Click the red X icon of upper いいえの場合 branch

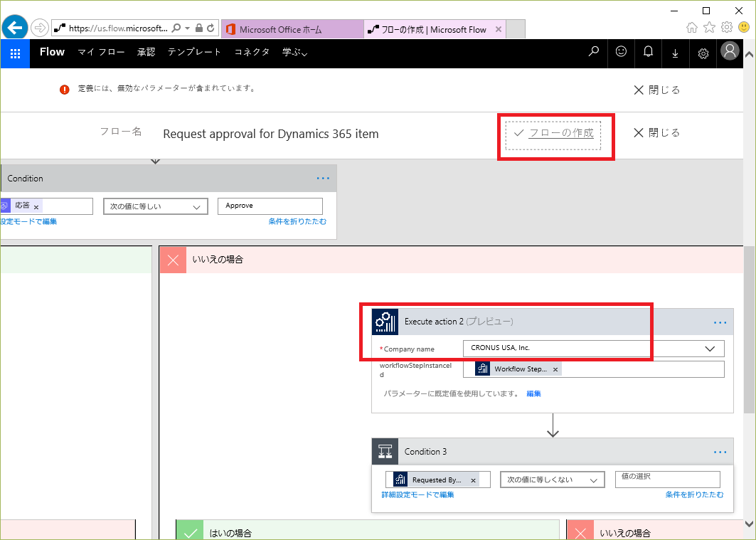tap(173, 260)
